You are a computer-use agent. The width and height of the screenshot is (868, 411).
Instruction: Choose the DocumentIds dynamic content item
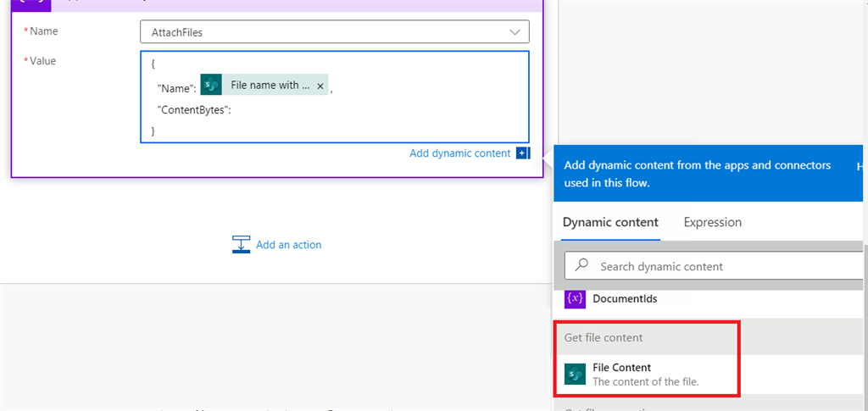625,298
